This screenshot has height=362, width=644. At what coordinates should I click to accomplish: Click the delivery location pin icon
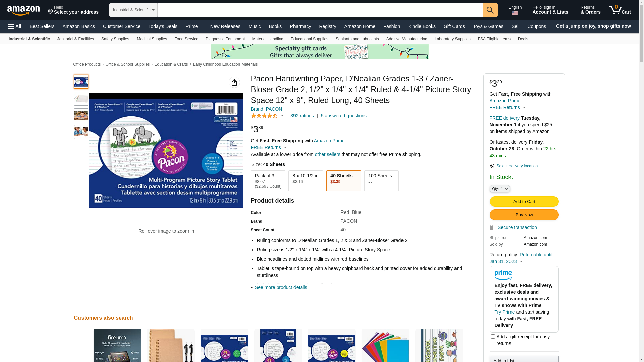(x=492, y=166)
